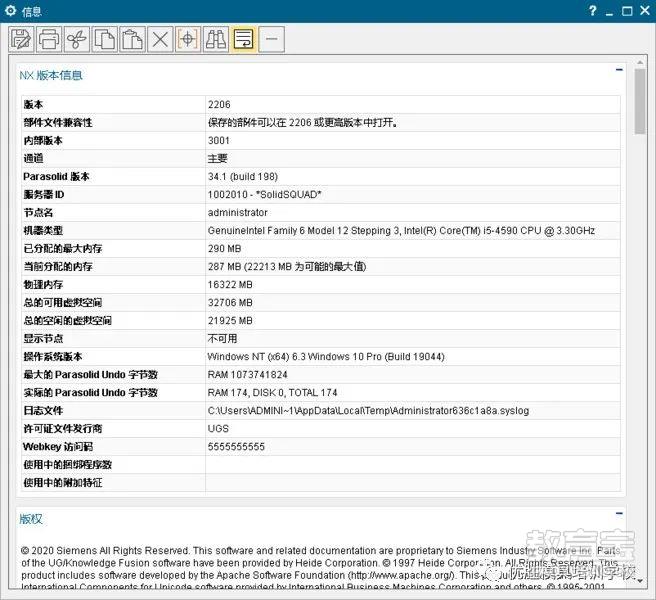This screenshot has height=600, width=656.
Task: Click the Webkey value 5555555555
Action: (236, 446)
